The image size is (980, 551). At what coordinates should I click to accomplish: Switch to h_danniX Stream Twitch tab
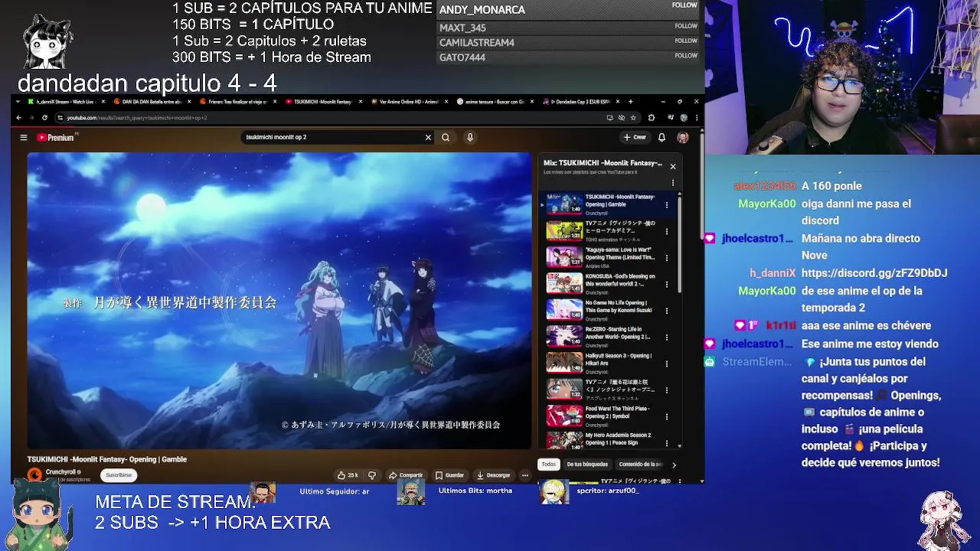click(x=65, y=102)
